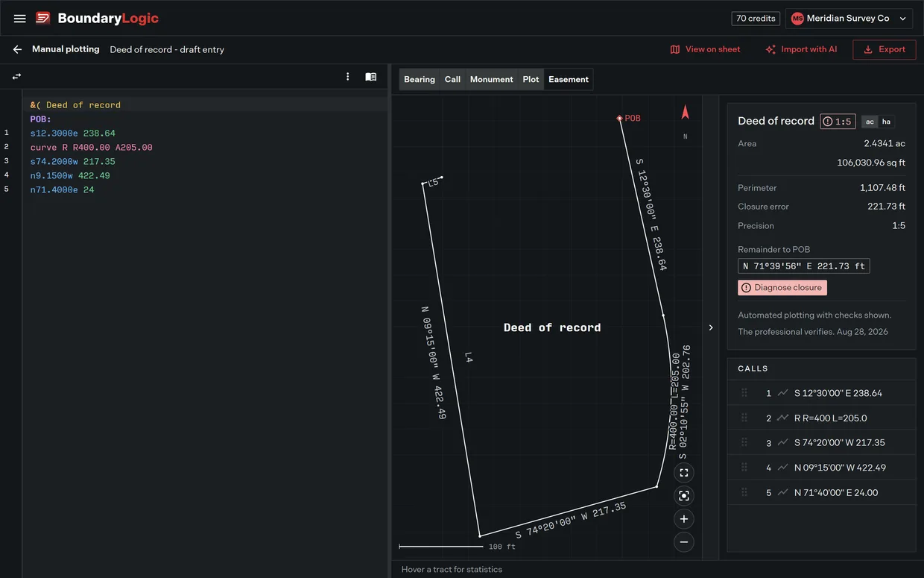Click the 1:5 precision warning badge
This screenshot has width=924, height=578.
coord(838,122)
